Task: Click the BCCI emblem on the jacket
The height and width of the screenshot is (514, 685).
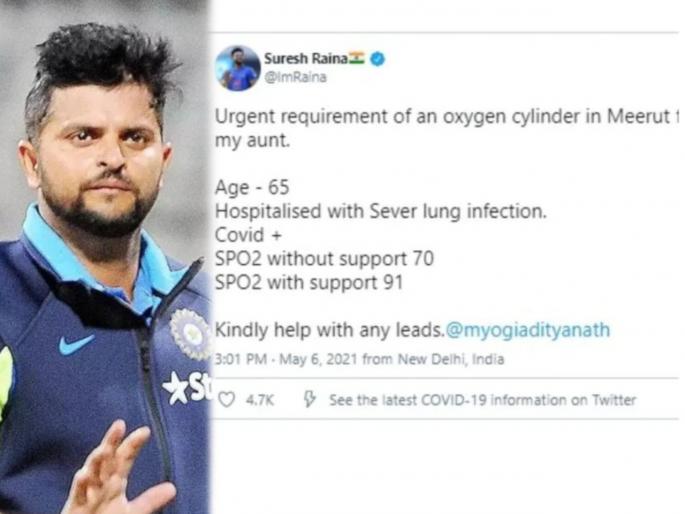Action: 190,334
